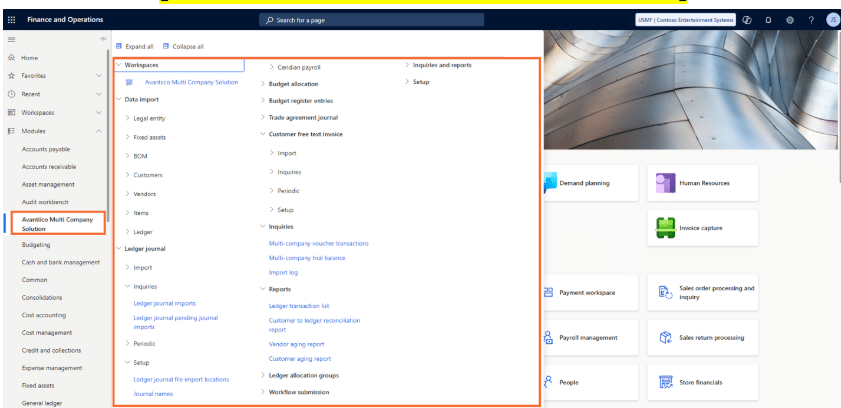Select Cash and bank management module

(x=61, y=262)
